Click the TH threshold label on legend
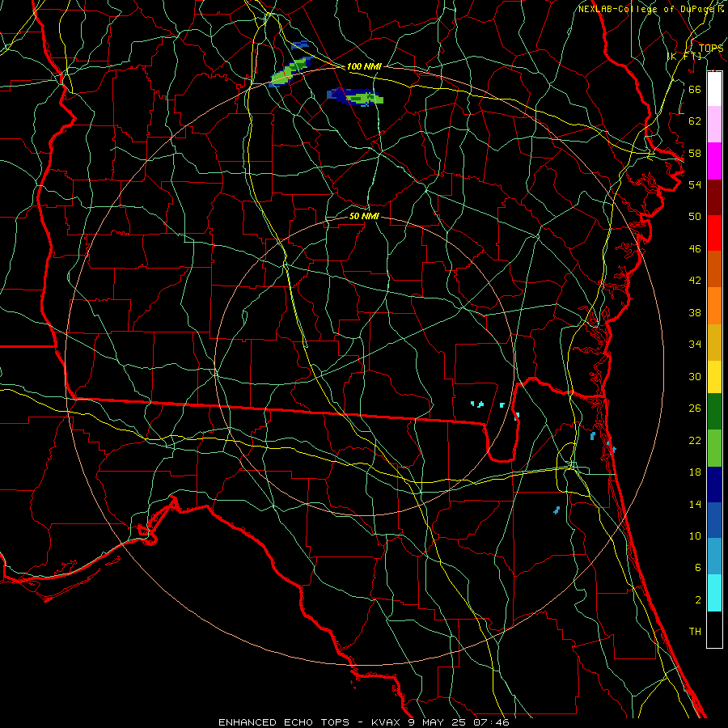The image size is (728, 728). click(695, 631)
